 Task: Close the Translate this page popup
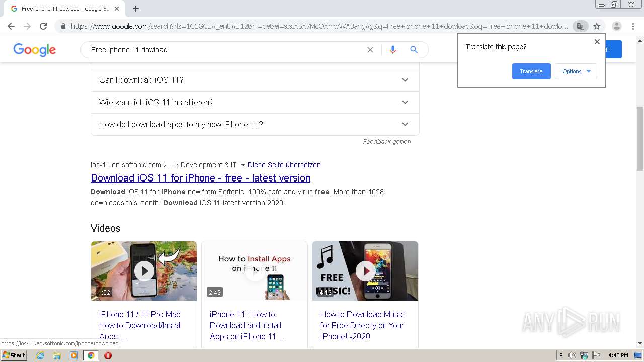[x=597, y=42]
